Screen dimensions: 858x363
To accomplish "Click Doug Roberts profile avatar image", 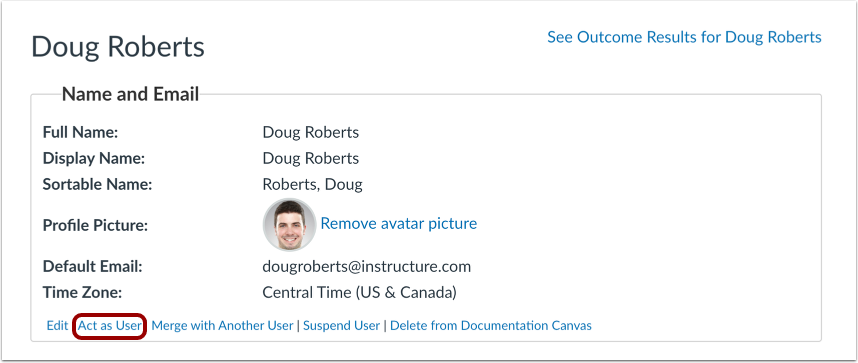I will tap(289, 224).
